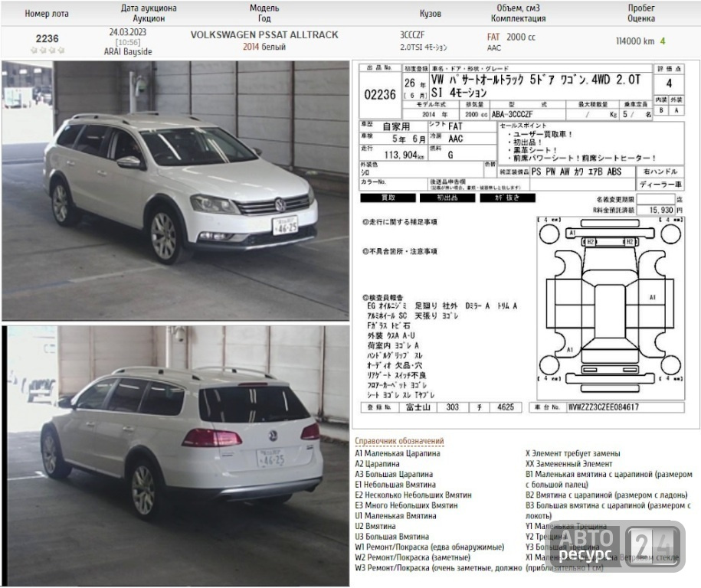Image resolution: width=701 pixels, height=588 pixels.
Task: Click the Справочник обозначений heading
Action: (399, 442)
